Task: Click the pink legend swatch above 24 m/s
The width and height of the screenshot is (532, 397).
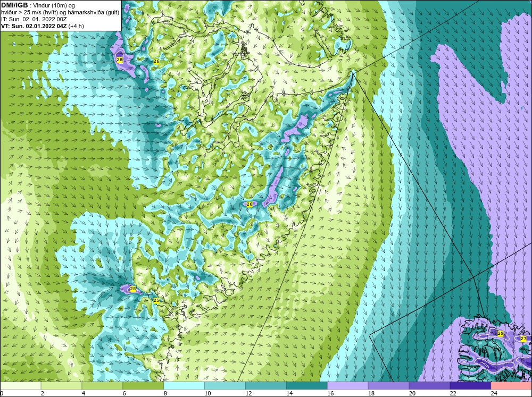Action: tap(511, 385)
